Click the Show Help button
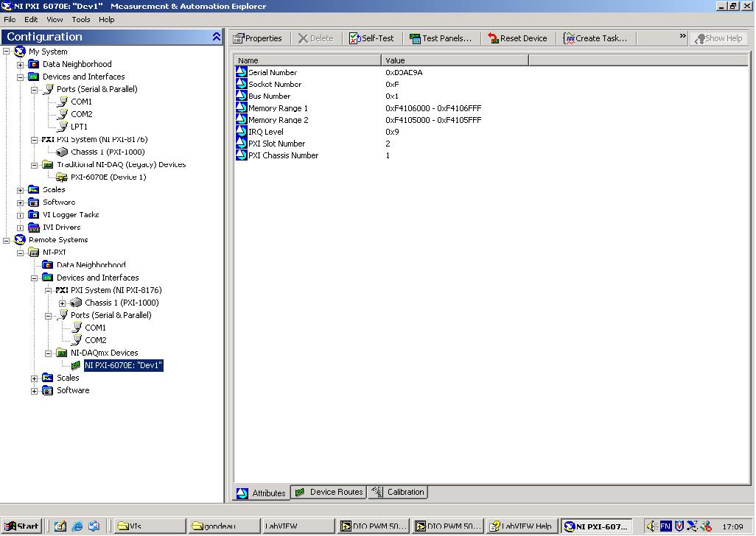 (x=718, y=38)
